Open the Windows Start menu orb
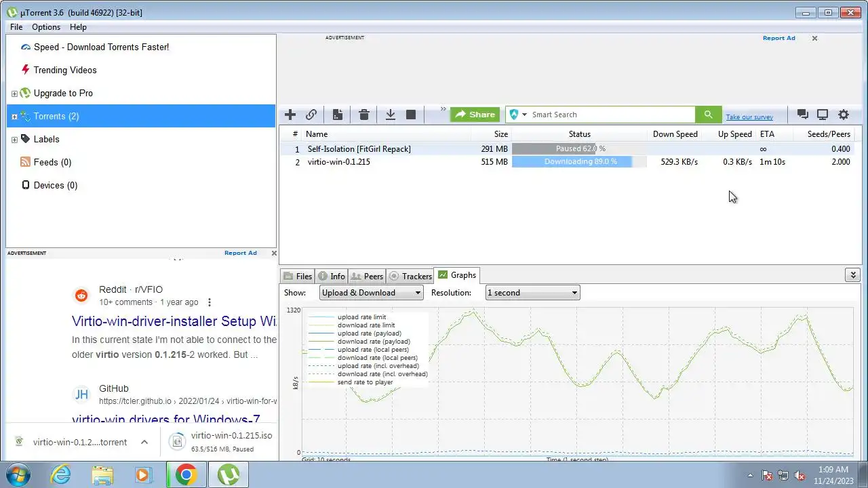 click(x=18, y=474)
